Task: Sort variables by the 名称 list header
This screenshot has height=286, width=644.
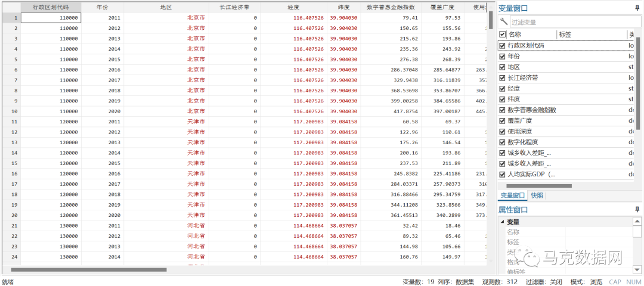Action: coord(532,35)
